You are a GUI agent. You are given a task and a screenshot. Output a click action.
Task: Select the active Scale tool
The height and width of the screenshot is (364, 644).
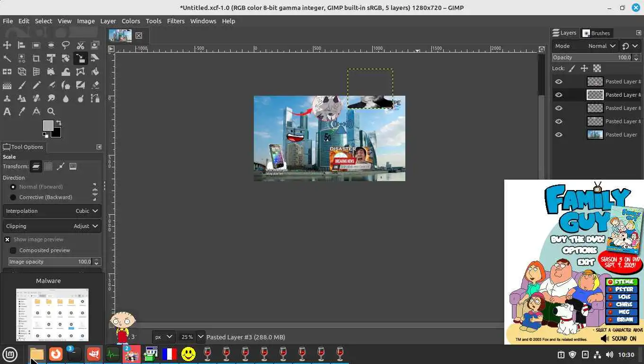(x=80, y=58)
